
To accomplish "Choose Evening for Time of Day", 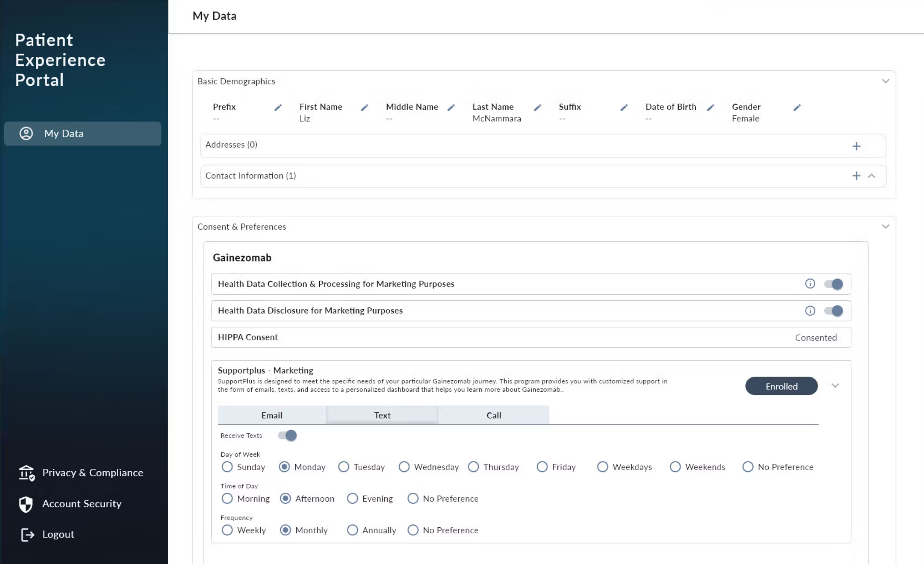I will pyautogui.click(x=352, y=498).
